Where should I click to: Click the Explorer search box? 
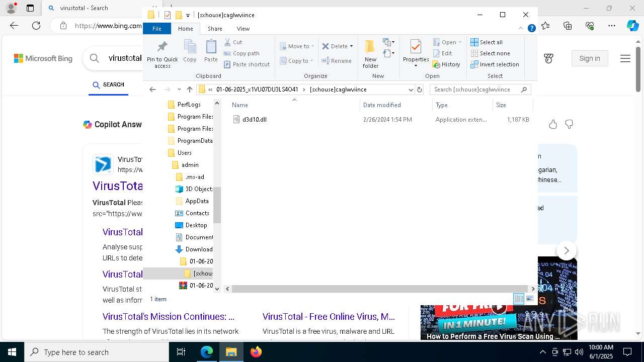pyautogui.click(x=480, y=89)
